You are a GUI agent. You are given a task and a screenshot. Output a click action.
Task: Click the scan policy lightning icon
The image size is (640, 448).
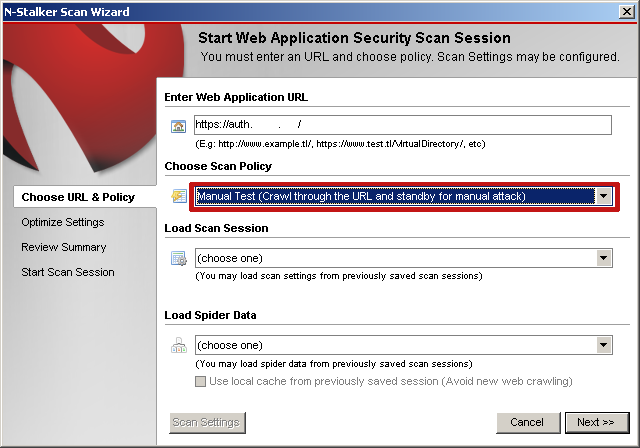179,196
